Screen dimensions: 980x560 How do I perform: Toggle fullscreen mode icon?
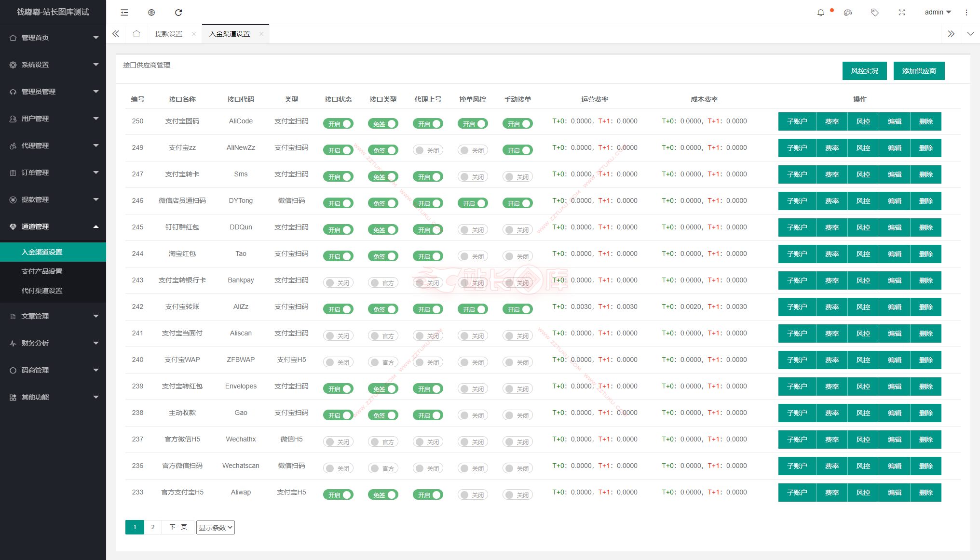(x=901, y=13)
